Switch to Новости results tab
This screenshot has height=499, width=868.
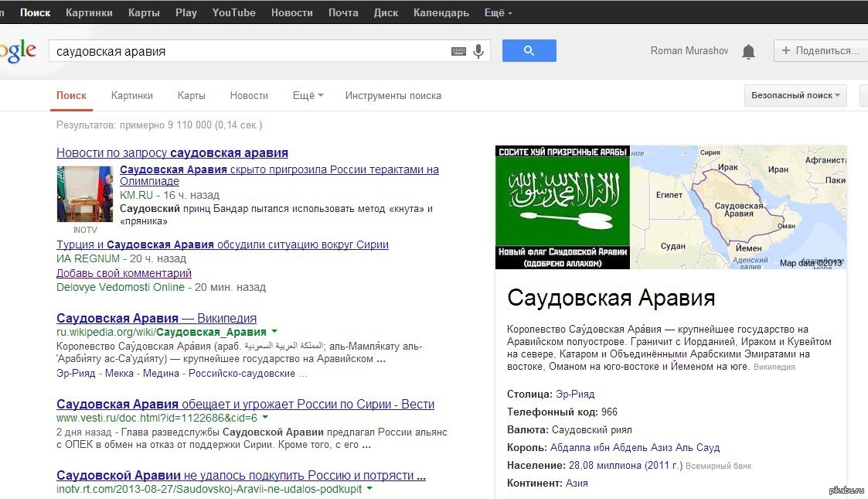point(249,95)
